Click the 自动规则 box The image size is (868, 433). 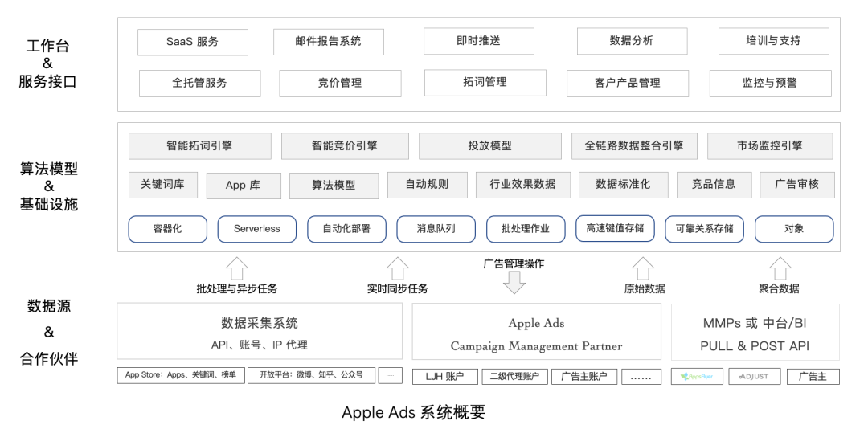[x=427, y=185]
